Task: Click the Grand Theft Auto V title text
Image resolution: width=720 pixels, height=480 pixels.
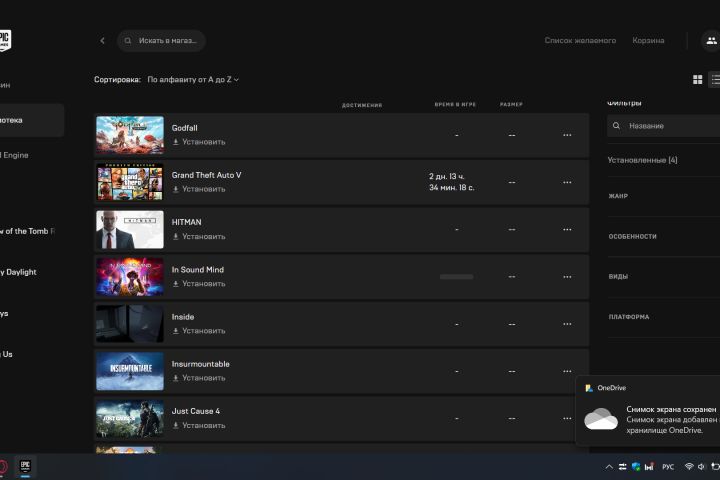Action: 206,175
